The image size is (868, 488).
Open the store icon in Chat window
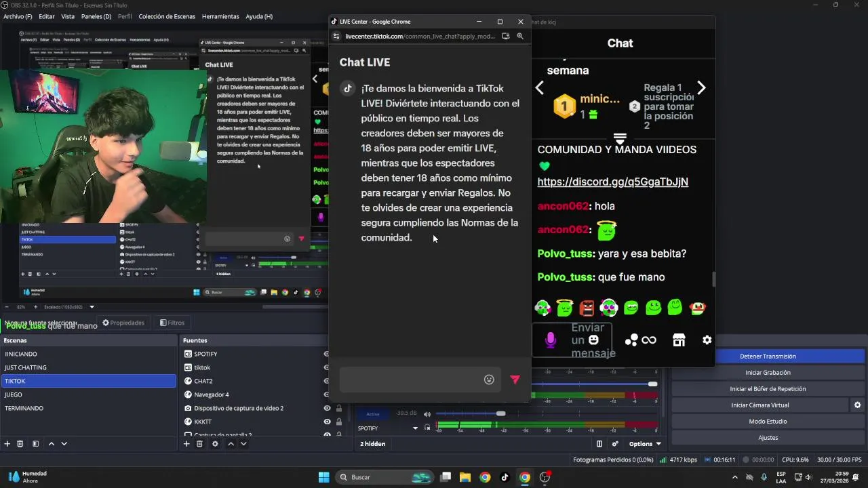point(679,340)
